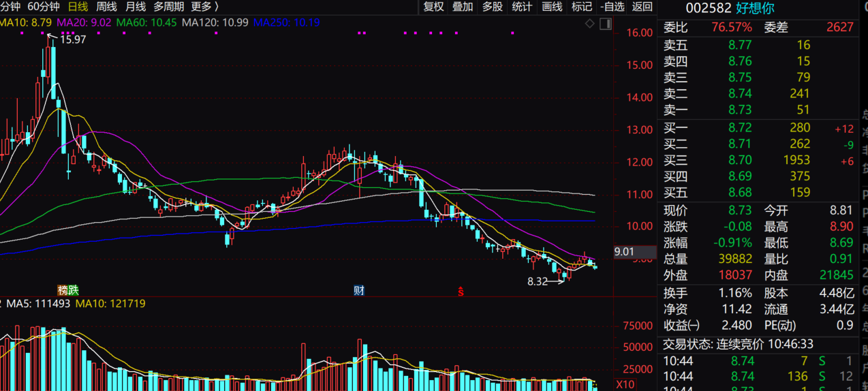Open the 多周期 multi-period view
The width and height of the screenshot is (868, 391).
(x=168, y=7)
